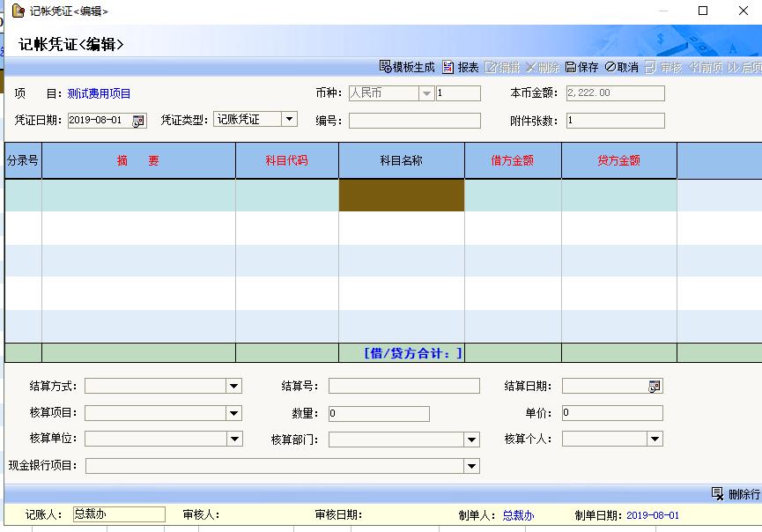Click the 摘要 column header
The image size is (762, 532).
pos(138,161)
